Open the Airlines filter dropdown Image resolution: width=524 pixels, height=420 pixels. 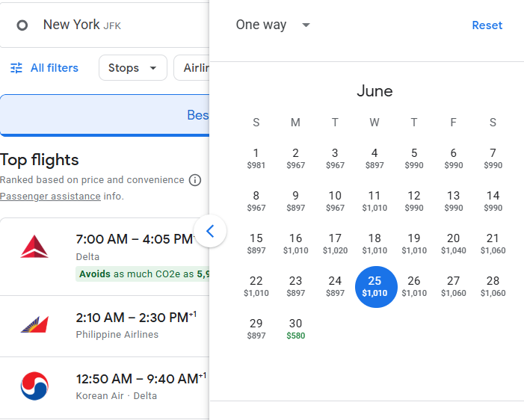192,68
